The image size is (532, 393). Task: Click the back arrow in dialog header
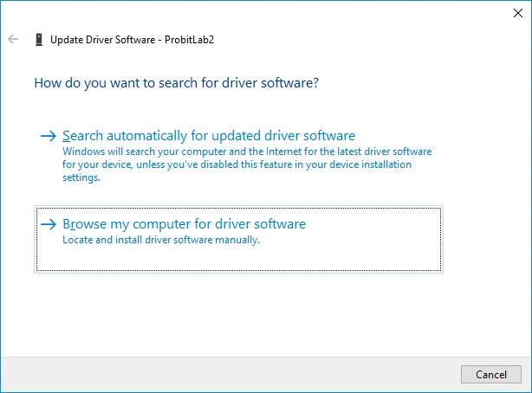click(x=13, y=39)
